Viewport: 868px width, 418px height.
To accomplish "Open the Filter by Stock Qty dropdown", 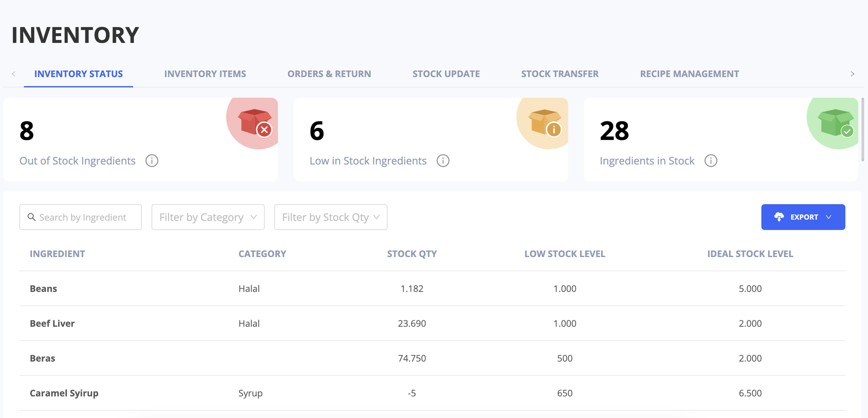I will pyautogui.click(x=331, y=217).
